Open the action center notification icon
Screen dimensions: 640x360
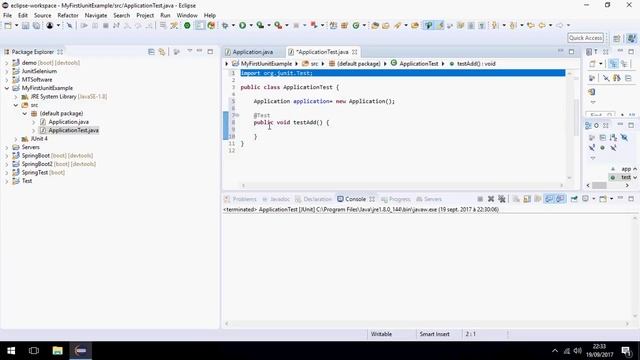tap(627, 351)
